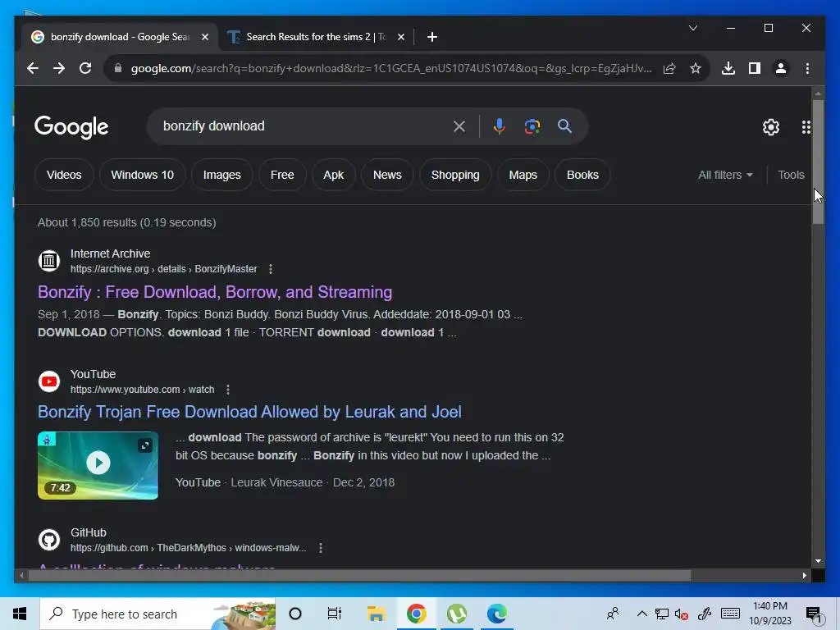This screenshot has height=630, width=840.
Task: Open Microsoft Edge from taskbar
Action: [497, 614]
